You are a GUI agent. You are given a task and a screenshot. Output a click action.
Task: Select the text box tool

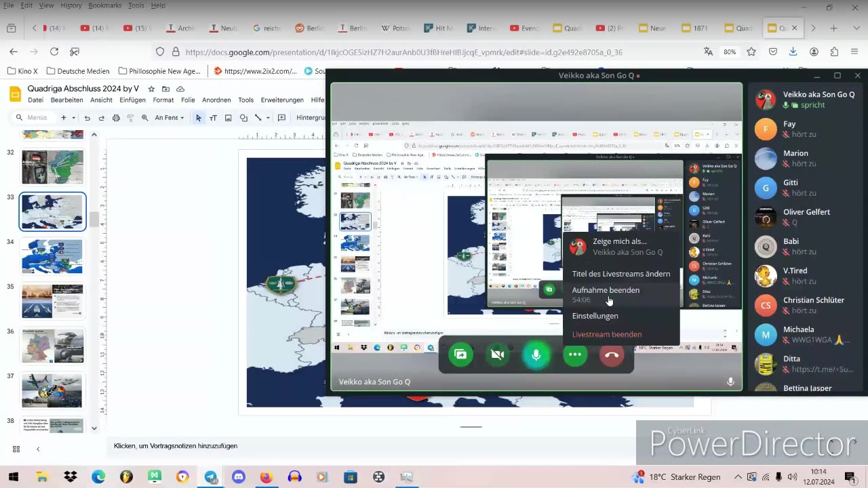click(213, 118)
